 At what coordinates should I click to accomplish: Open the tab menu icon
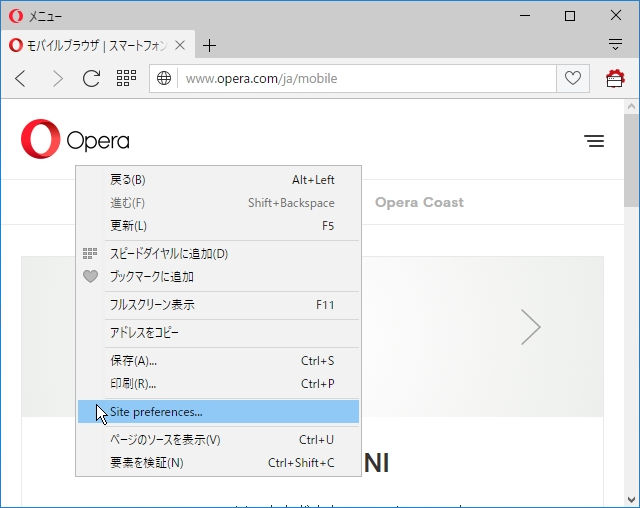click(616, 44)
